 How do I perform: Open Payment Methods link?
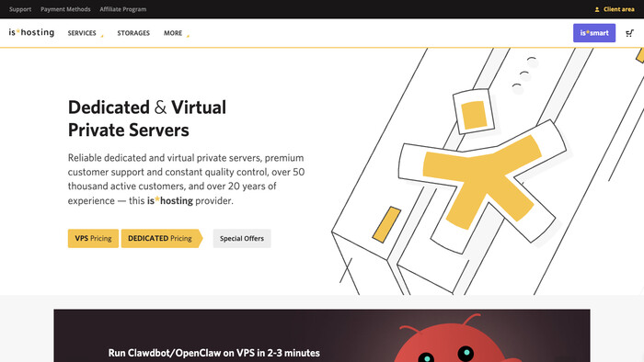(x=65, y=9)
